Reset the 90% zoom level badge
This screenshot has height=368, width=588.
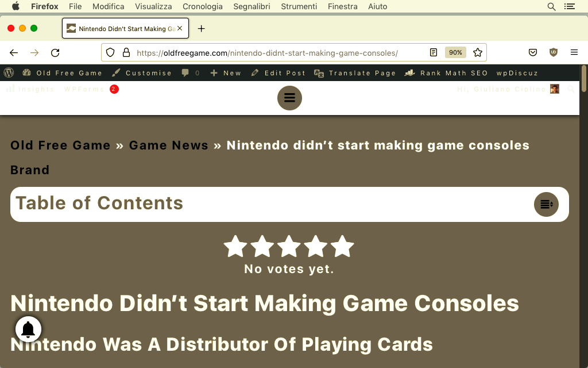455,52
